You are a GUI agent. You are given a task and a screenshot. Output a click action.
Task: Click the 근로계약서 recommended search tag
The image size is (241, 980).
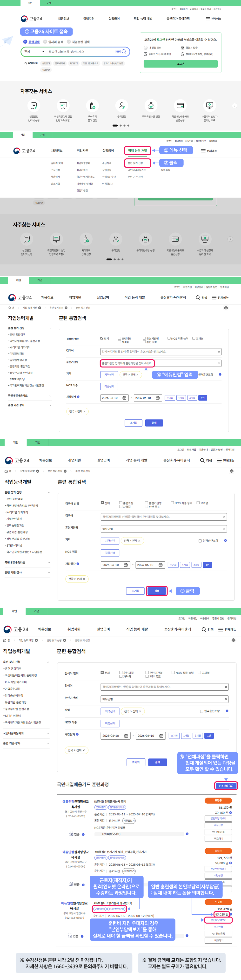[x=60, y=63]
